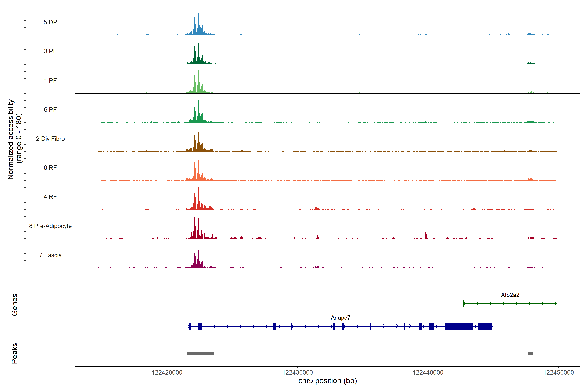
Task: Click the largest Anapc7 exon block
Action: [459, 326]
